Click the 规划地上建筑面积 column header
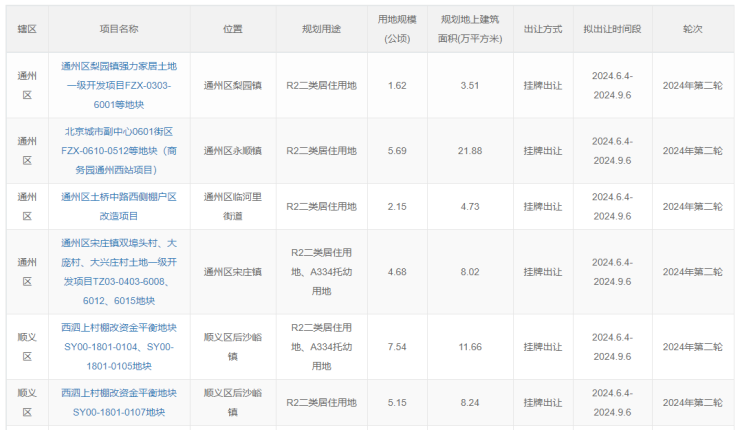 (470, 29)
